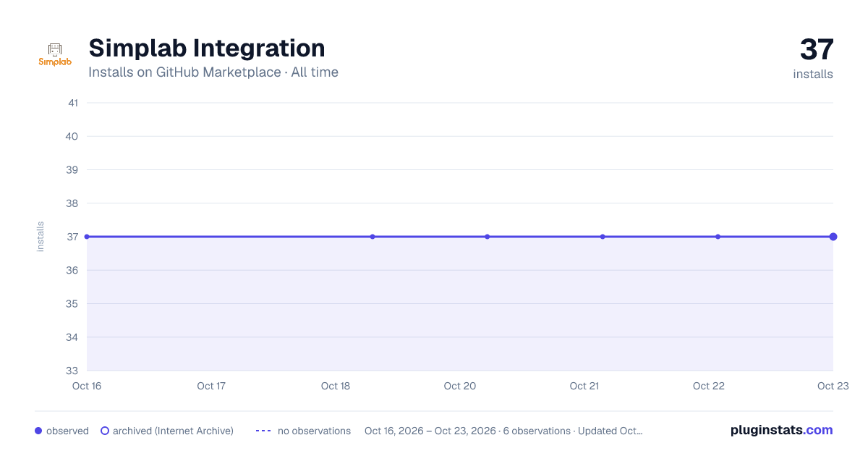
Task: Select the large Oct 23 end data point
Action: click(833, 237)
